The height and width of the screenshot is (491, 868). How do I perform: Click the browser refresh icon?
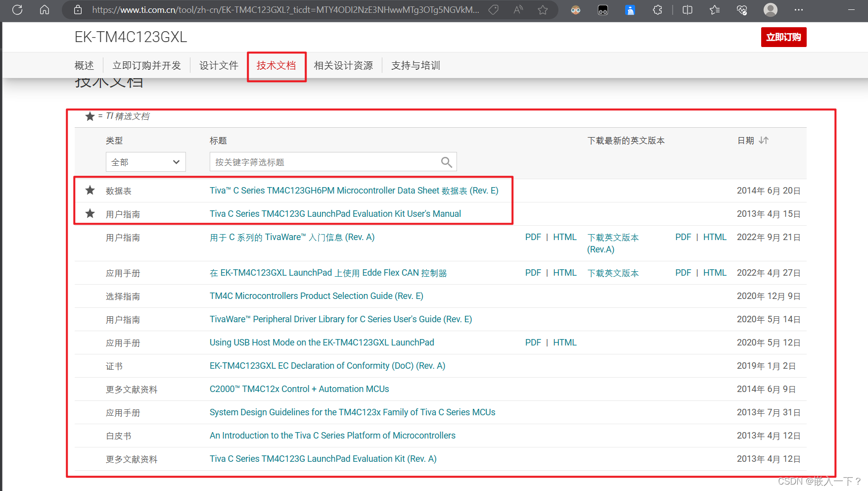pyautogui.click(x=17, y=10)
